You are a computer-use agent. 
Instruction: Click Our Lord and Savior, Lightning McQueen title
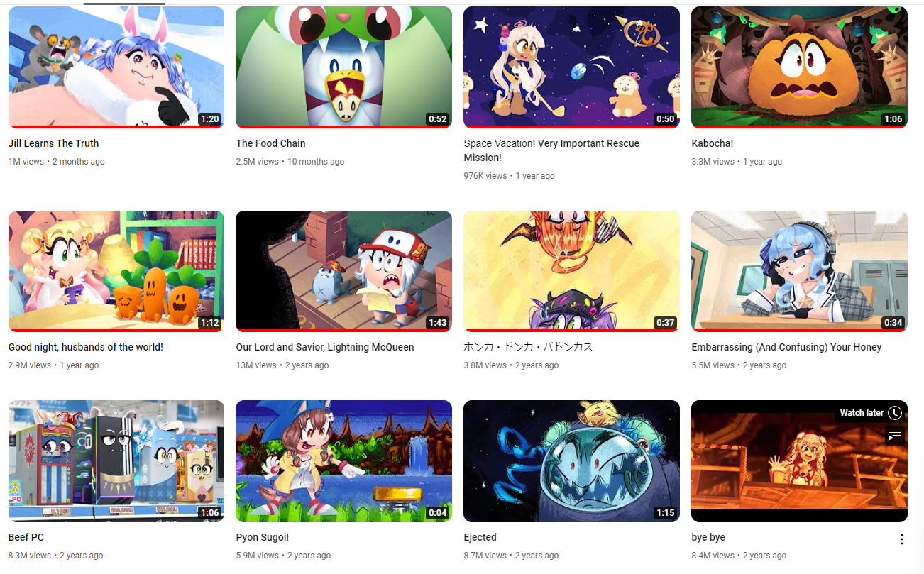pyautogui.click(x=325, y=347)
